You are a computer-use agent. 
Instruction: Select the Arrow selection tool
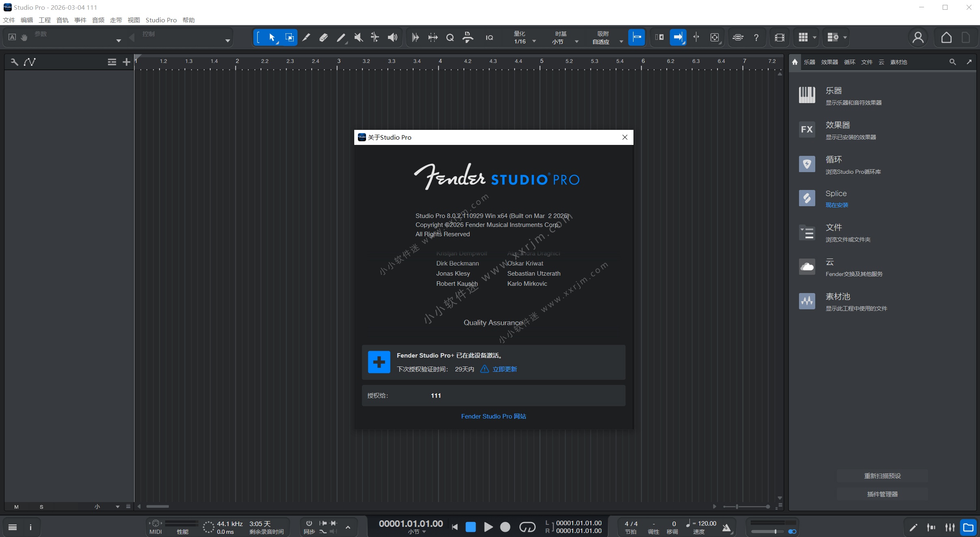(x=271, y=37)
